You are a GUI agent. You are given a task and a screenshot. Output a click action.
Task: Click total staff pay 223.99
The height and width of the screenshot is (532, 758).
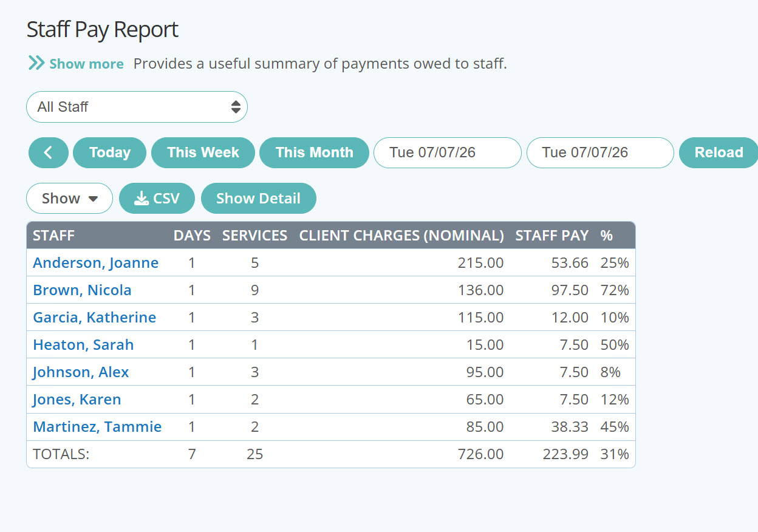[565, 454]
